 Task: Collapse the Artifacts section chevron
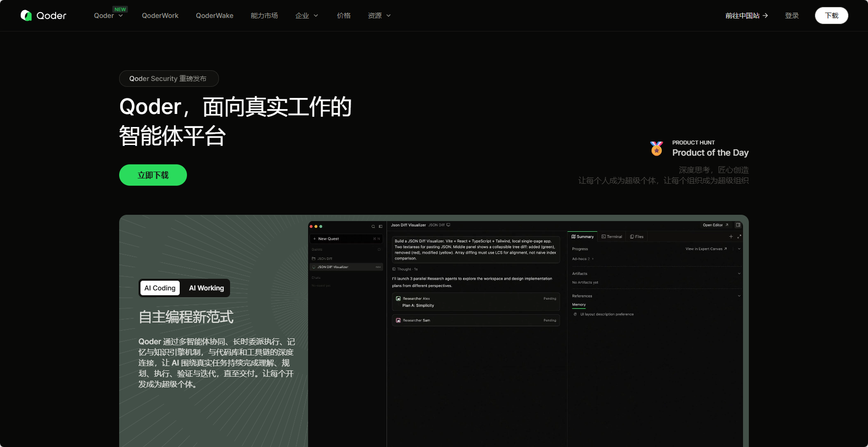739,273
